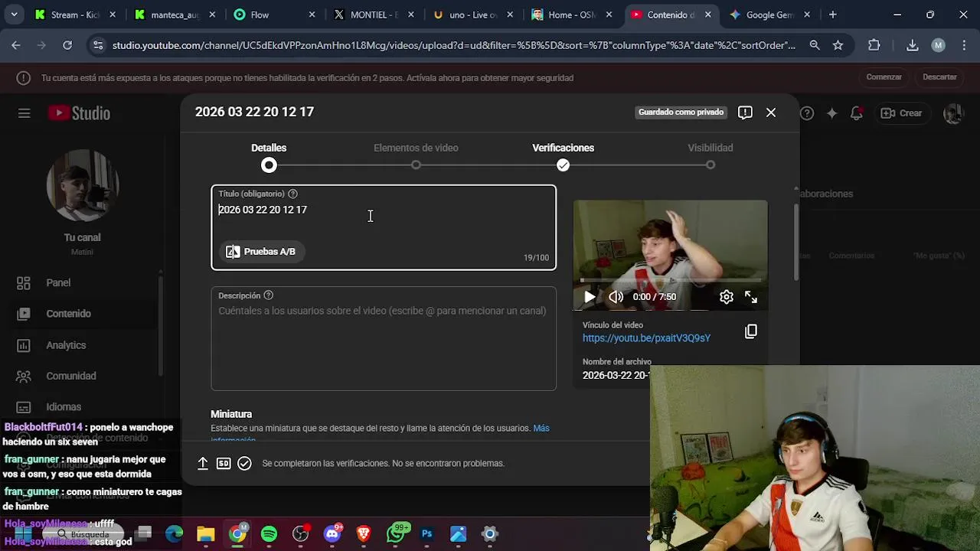The width and height of the screenshot is (980, 551).
Task: Go to the Detalles step
Action: click(x=269, y=156)
